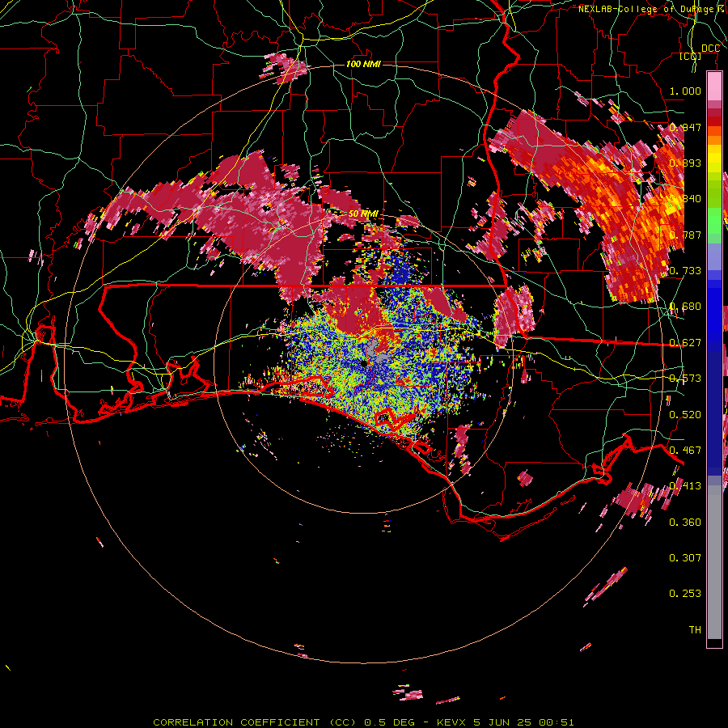Screen dimensions: 728x728
Task: Click the 0.413 color scale label
Action: 685,486
